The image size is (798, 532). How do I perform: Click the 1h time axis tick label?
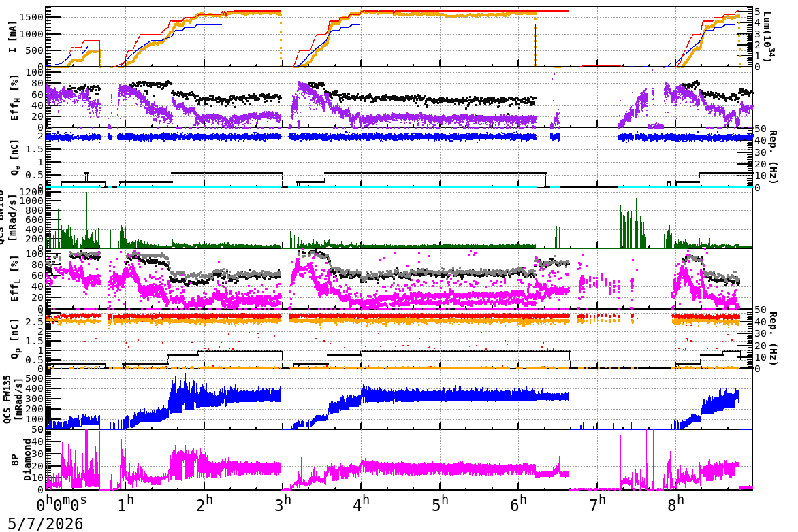pos(125,503)
